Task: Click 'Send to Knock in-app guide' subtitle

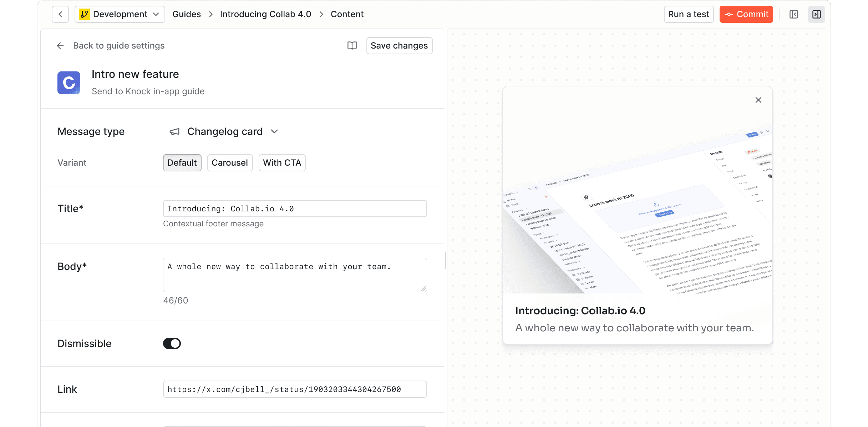Action: pos(148,91)
